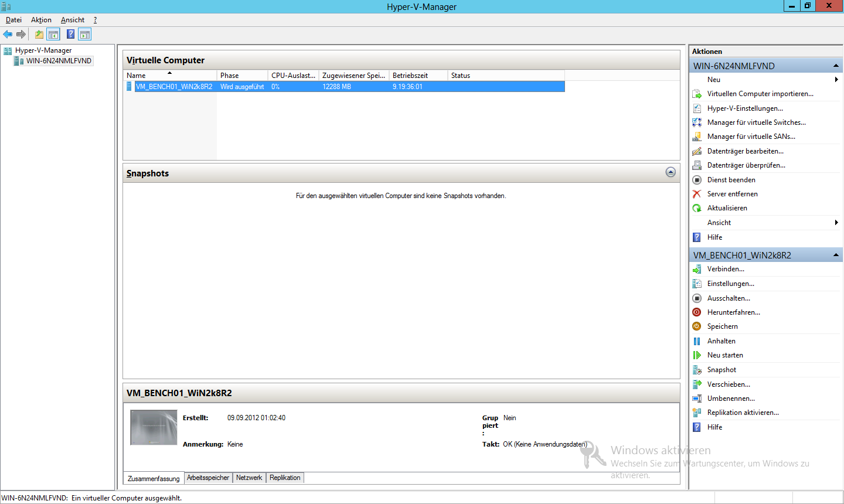Click Verbinden to connect to VM
The height and width of the screenshot is (504, 844).
pyautogui.click(x=726, y=269)
